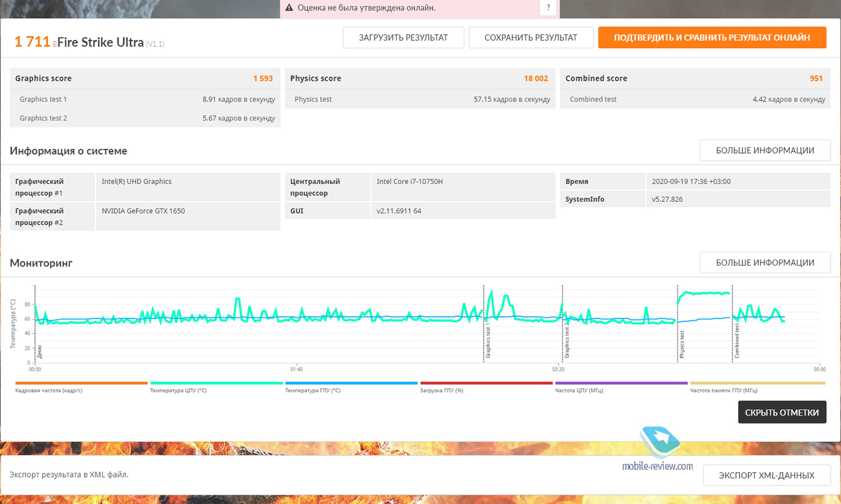841x504 pixels.
Task: Click the warning triangle icon in the notification bar
Action: pyautogui.click(x=289, y=8)
